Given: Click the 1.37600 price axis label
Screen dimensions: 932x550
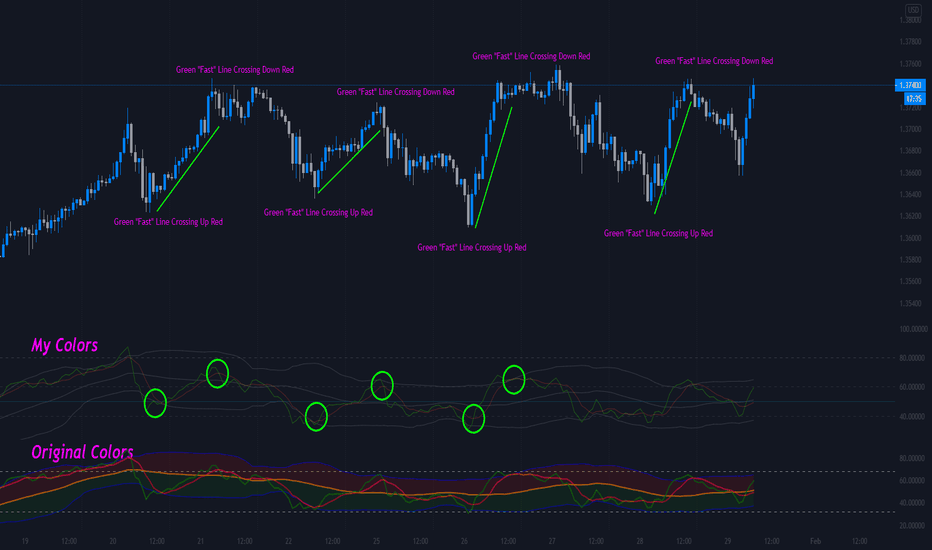Looking at the screenshot, I should [x=910, y=64].
